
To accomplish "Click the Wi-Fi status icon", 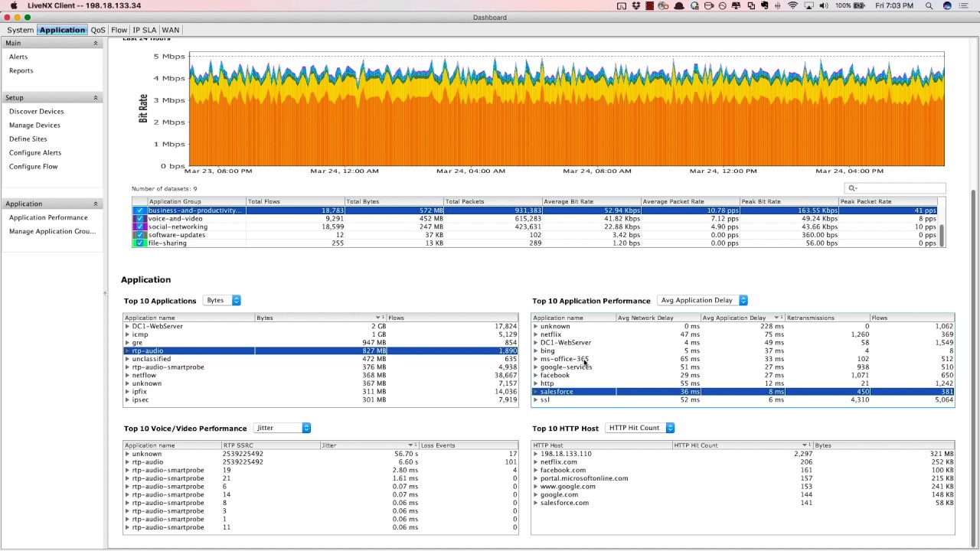I will click(x=792, y=5).
